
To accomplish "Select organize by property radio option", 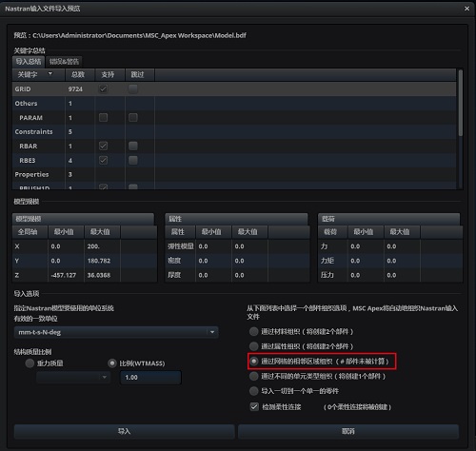I will pyautogui.click(x=253, y=346).
